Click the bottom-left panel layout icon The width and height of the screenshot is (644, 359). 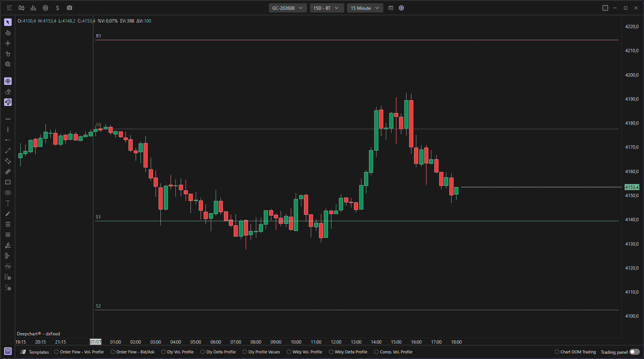[8, 351]
